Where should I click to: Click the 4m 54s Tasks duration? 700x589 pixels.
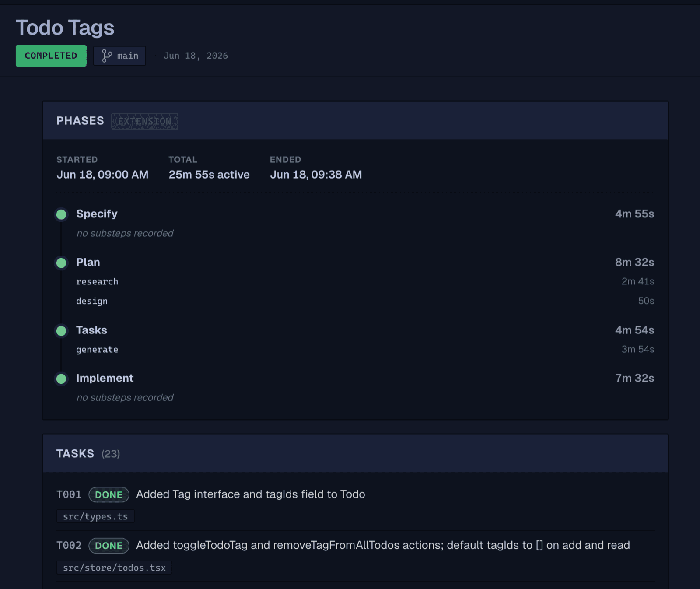click(x=634, y=330)
